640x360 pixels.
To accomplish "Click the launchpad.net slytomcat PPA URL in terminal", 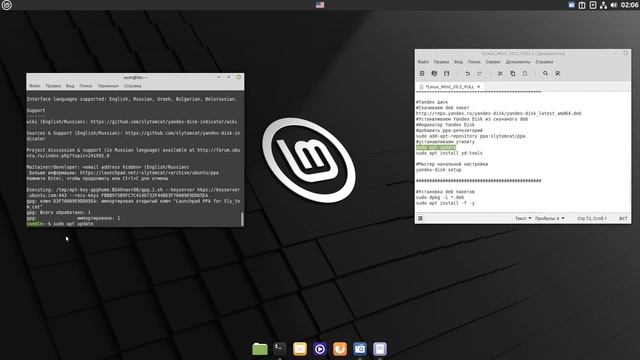I will tap(149, 173).
